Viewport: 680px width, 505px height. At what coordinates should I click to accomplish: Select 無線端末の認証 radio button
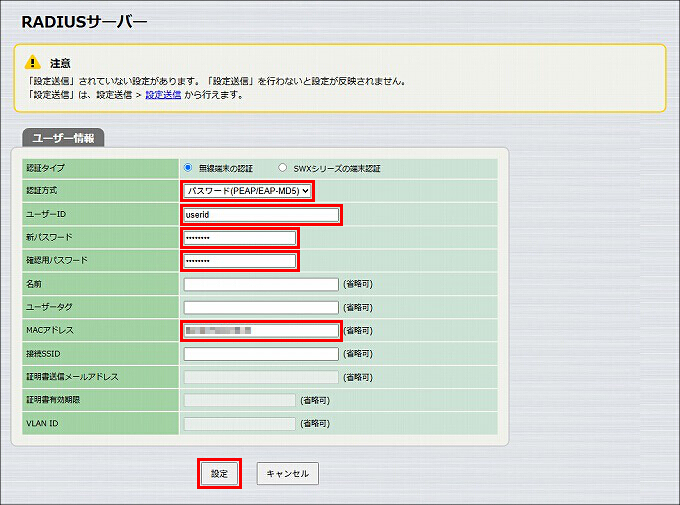pos(188,167)
